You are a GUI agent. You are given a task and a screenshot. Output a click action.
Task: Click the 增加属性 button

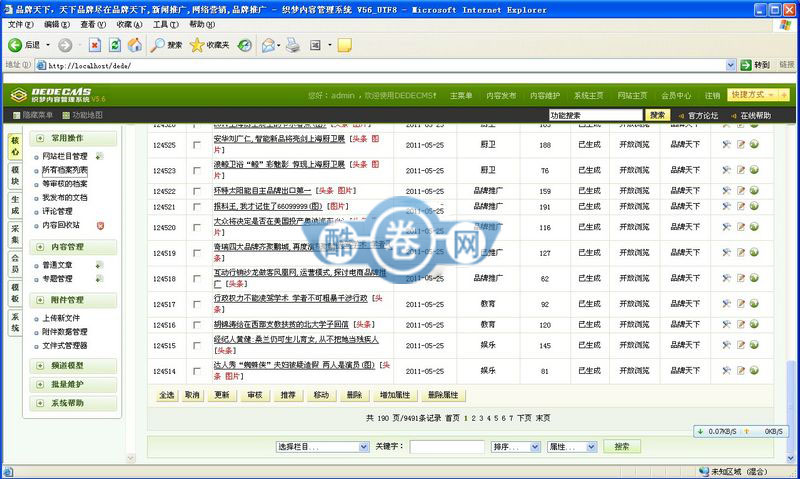(395, 395)
